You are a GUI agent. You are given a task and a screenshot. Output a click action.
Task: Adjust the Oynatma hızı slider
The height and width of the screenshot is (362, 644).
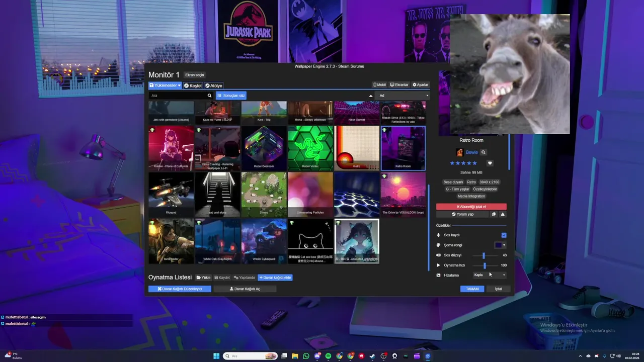pos(485,265)
